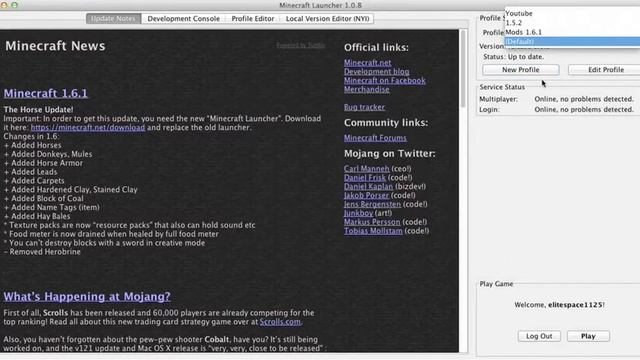
Task: Open the Development Console tab
Action: 184,19
